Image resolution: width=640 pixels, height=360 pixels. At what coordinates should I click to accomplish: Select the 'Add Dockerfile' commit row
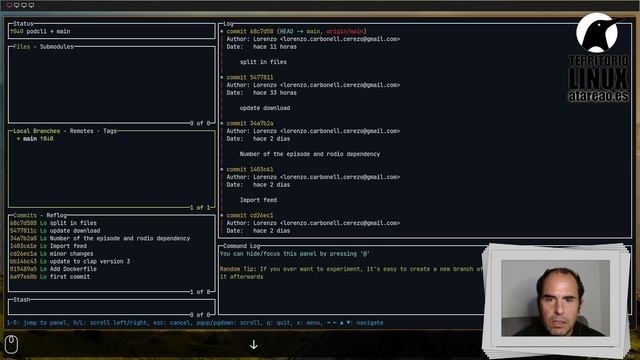pyautogui.click(x=112, y=269)
